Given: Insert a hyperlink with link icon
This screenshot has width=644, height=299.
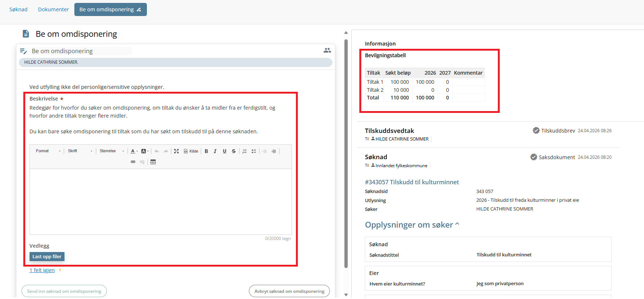Looking at the screenshot, I should pyautogui.click(x=133, y=162).
